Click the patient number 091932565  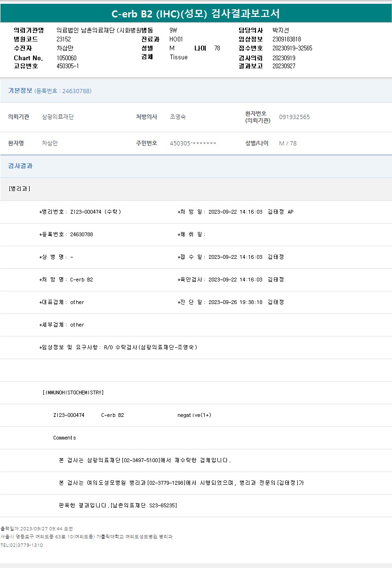(294, 117)
